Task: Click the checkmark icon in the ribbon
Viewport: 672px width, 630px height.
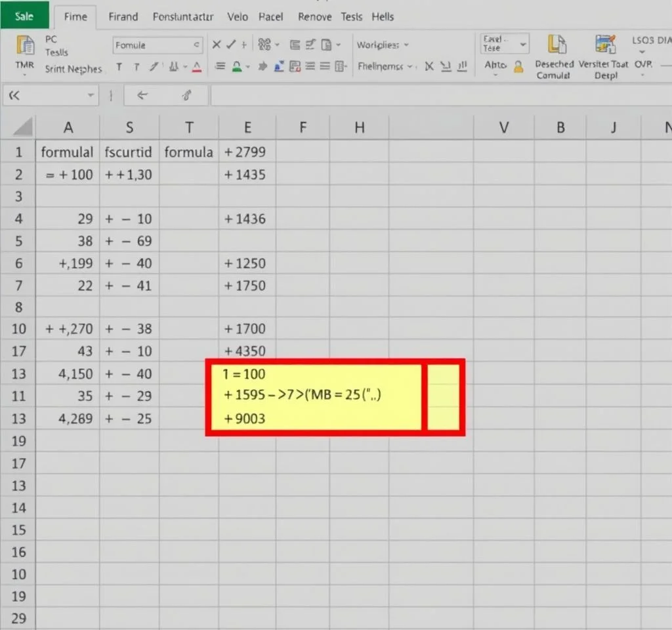Action: pyautogui.click(x=230, y=45)
